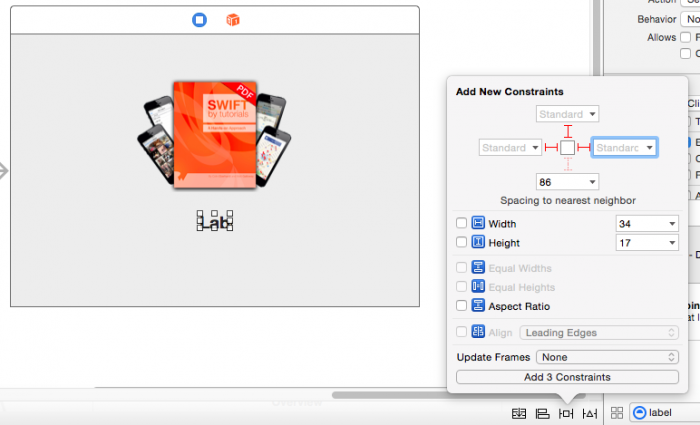Screen dimensions: 700x425
Task: Check the Equal Heights checkbox
Action: (x=461, y=286)
